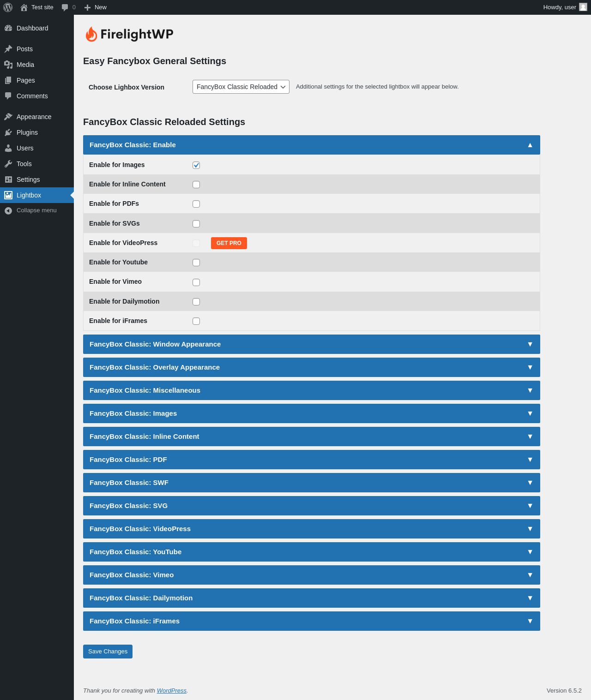This screenshot has height=700, width=591.
Task: Click the FirelightWP flame logo
Action: (91, 34)
